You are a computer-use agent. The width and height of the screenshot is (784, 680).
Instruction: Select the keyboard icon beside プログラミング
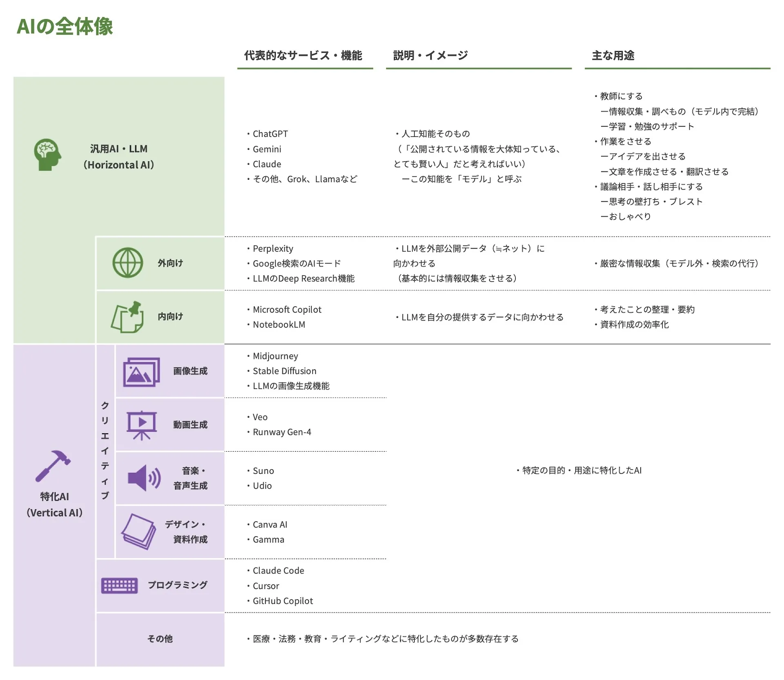tap(119, 586)
